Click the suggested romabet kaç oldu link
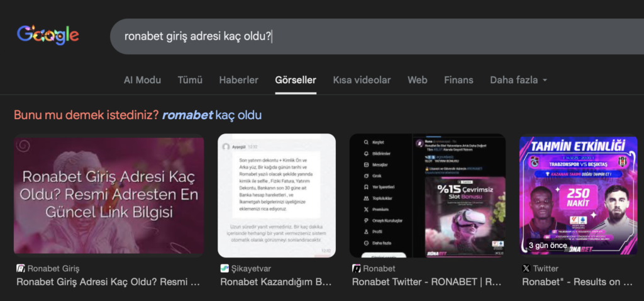Screen dimensions: 644x301 pos(212,115)
